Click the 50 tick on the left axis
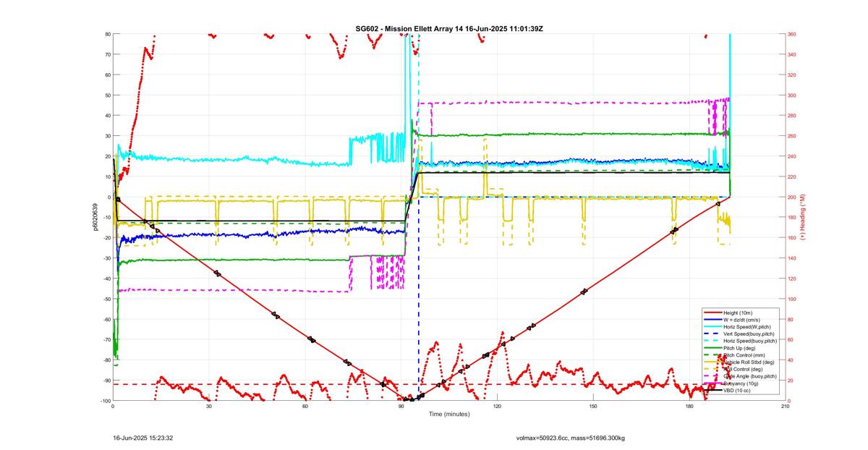Viewport: 868px width, 450px height. [106, 95]
